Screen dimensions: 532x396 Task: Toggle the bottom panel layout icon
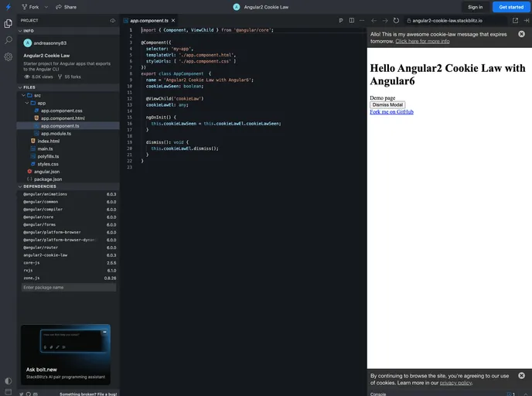pos(9,392)
